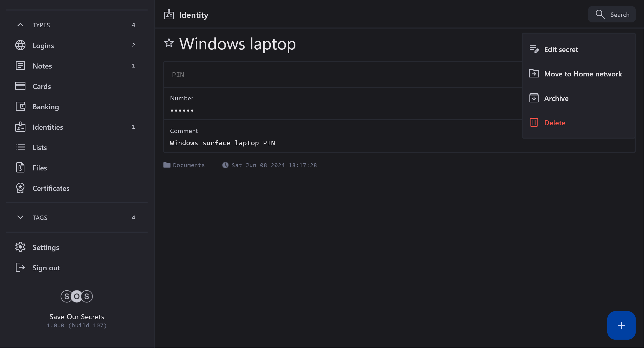Expand the TAGS section
The width and height of the screenshot is (644, 348).
coord(20,217)
